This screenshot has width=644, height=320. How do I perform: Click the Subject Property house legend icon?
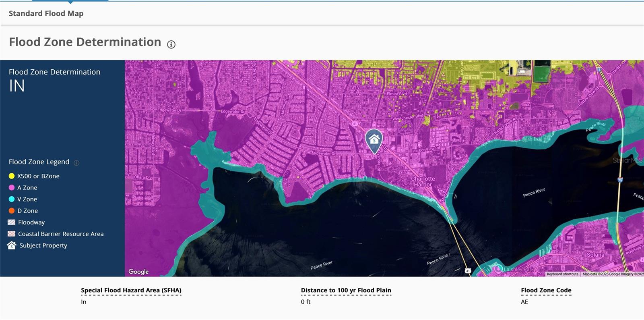click(12, 245)
